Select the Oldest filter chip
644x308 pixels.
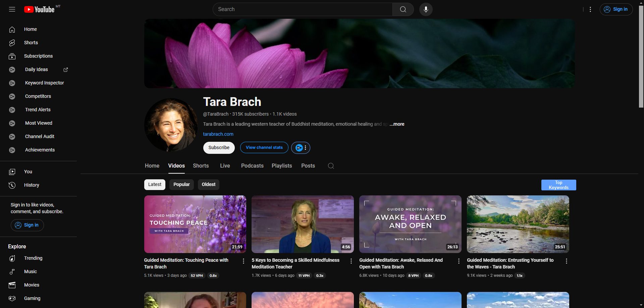pos(209,185)
